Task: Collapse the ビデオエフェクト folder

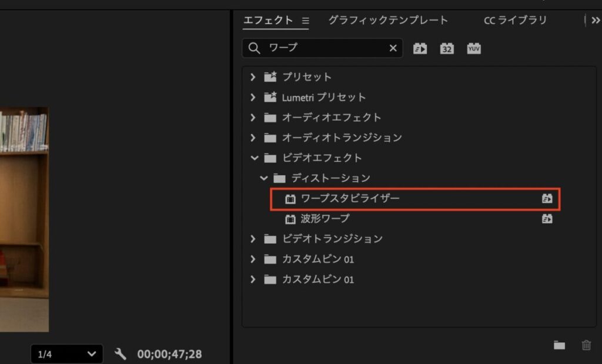Action: (x=253, y=158)
